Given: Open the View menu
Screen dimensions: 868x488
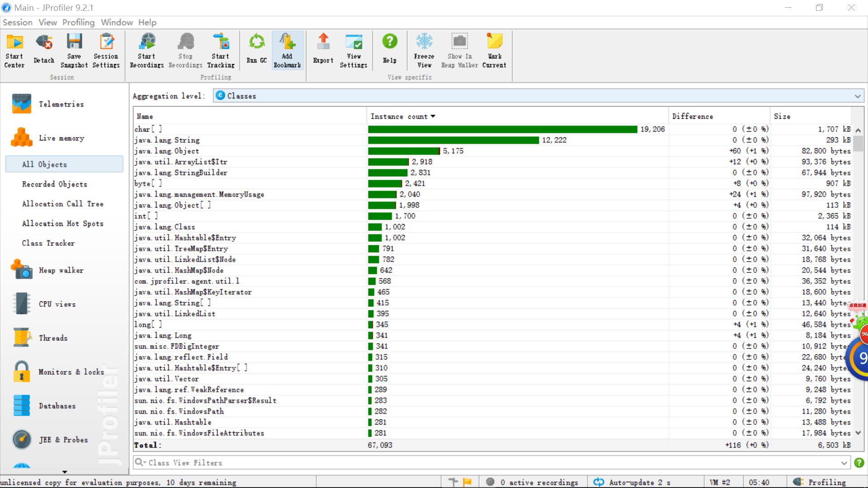Looking at the screenshot, I should 47,22.
